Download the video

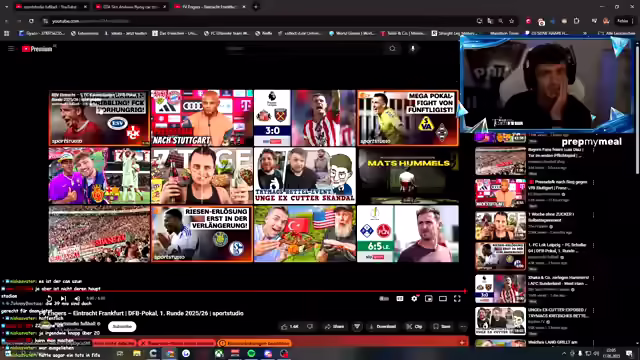click(382, 327)
